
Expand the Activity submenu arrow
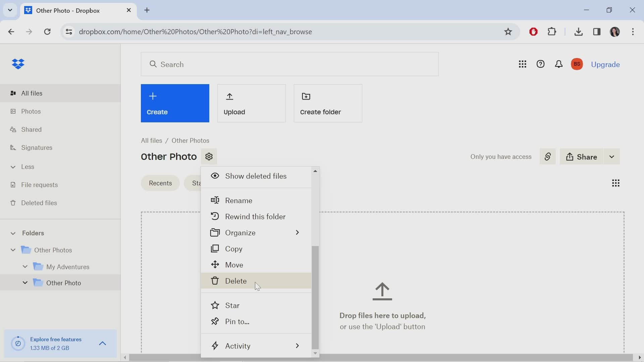pyautogui.click(x=298, y=345)
